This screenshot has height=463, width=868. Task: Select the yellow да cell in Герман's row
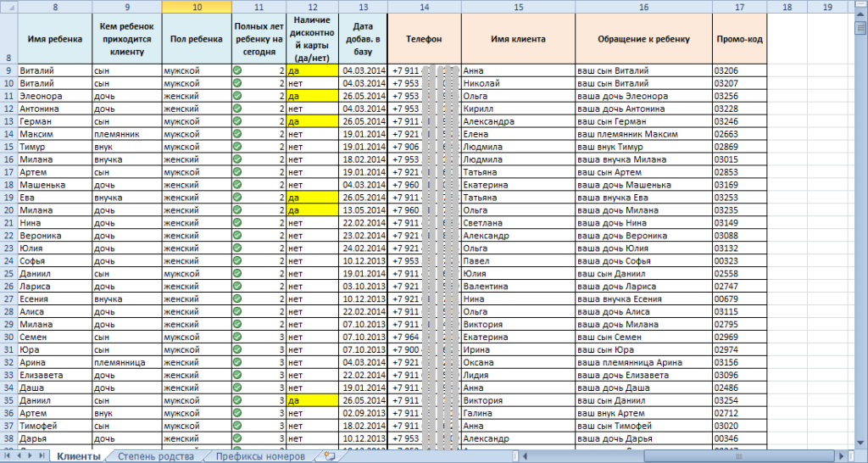312,121
